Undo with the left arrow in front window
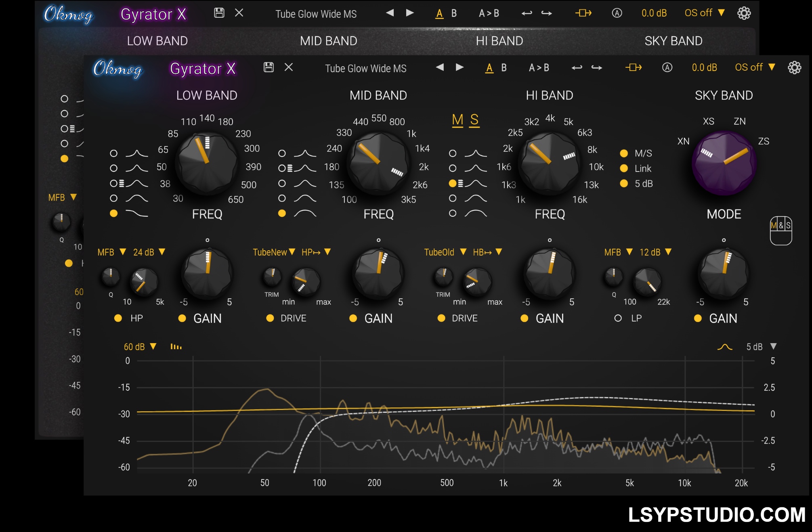The height and width of the screenshot is (532, 812). click(x=577, y=67)
